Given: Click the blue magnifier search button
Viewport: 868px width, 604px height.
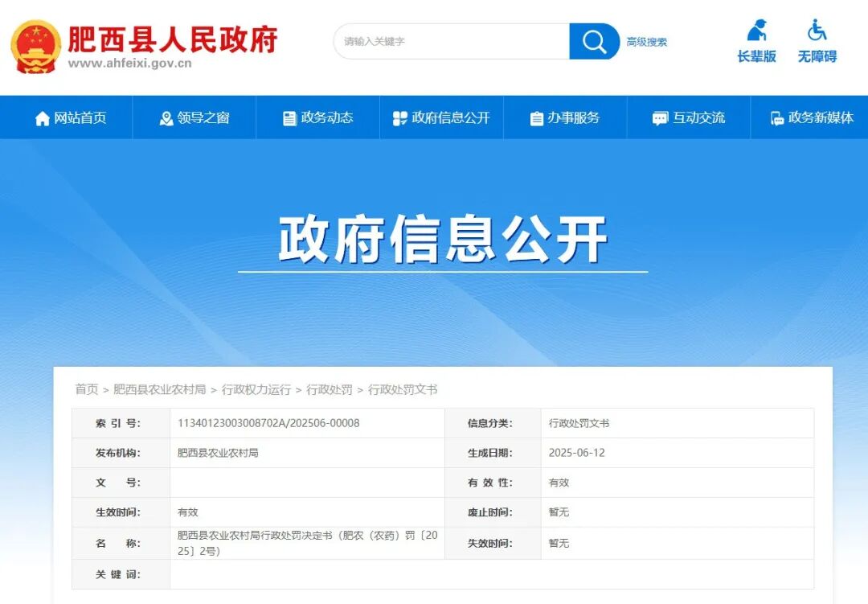Looking at the screenshot, I should pos(593,41).
